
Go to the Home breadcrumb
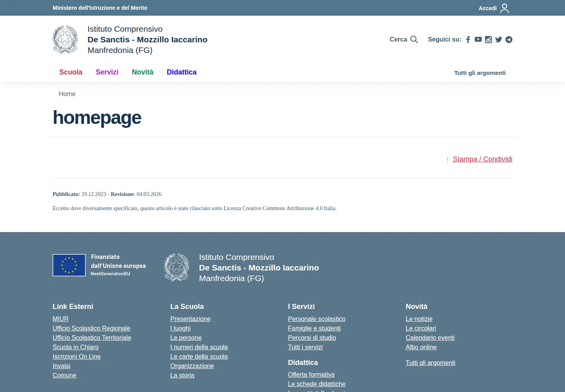[67, 94]
